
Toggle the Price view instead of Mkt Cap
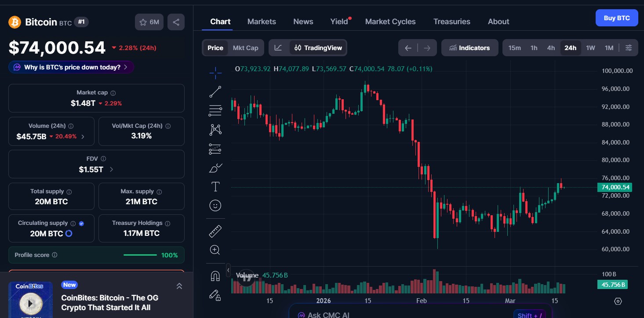[215, 47]
